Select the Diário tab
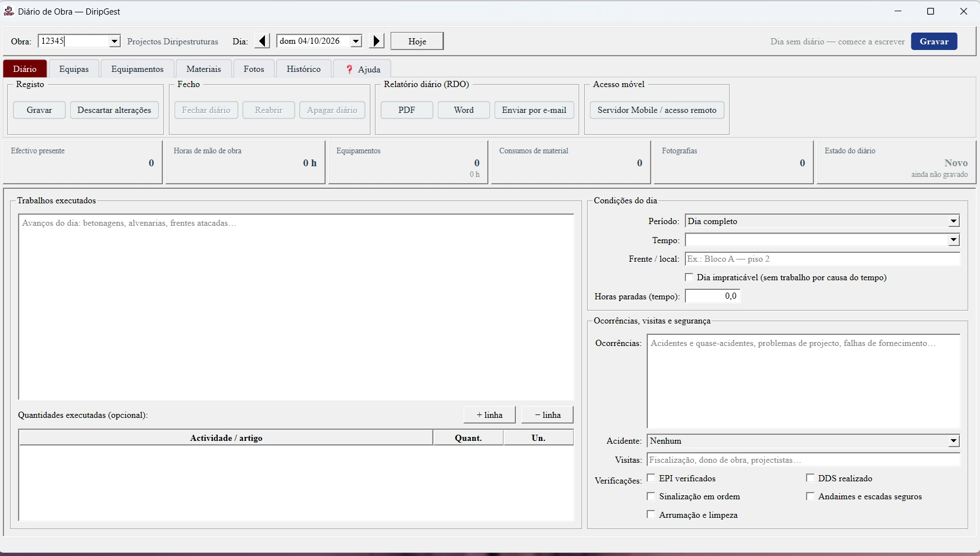This screenshot has height=556, width=980. click(x=25, y=69)
